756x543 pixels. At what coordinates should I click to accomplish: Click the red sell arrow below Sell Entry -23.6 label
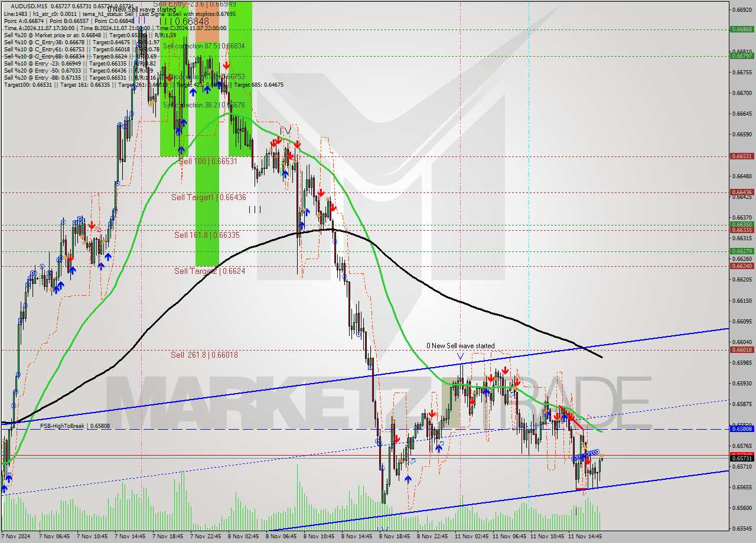(226, 65)
